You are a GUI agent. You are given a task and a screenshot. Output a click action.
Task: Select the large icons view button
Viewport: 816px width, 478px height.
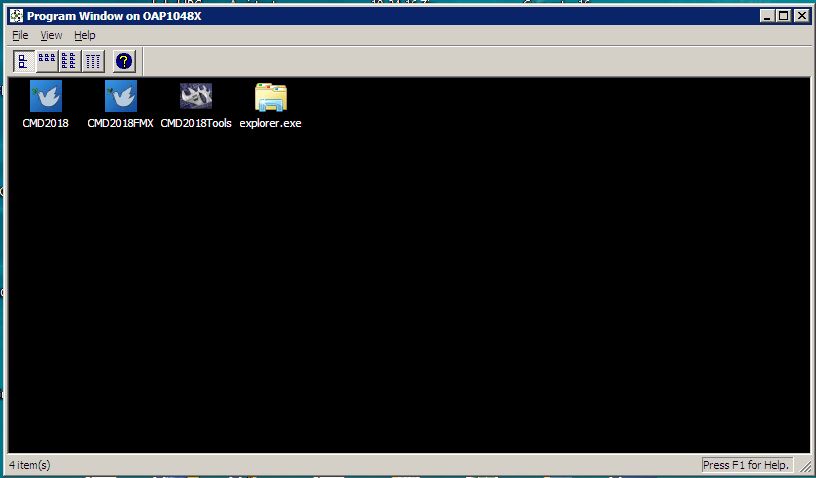24,61
